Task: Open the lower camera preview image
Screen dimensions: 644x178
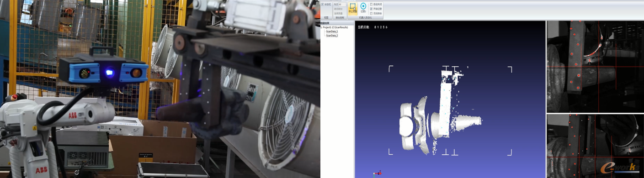Action: tap(595, 146)
